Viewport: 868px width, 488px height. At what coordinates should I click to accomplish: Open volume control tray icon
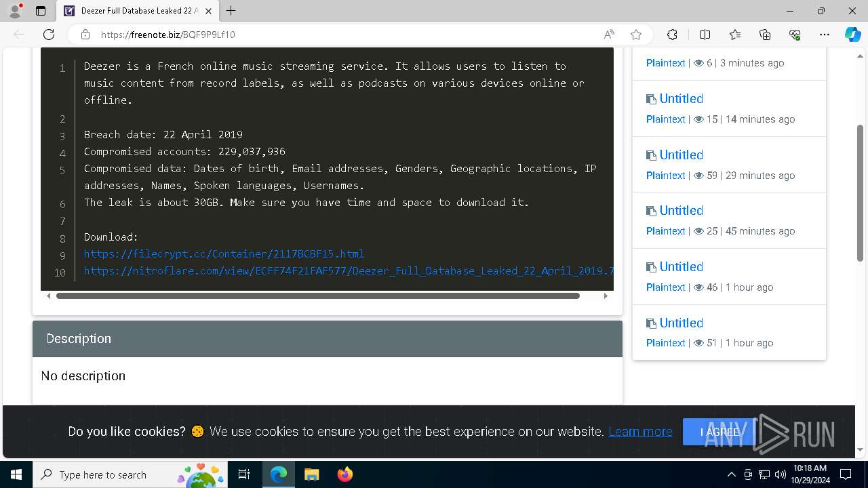(x=781, y=474)
